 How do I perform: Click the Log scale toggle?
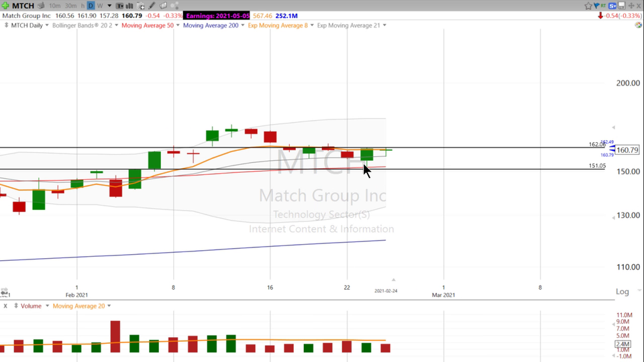[623, 292]
